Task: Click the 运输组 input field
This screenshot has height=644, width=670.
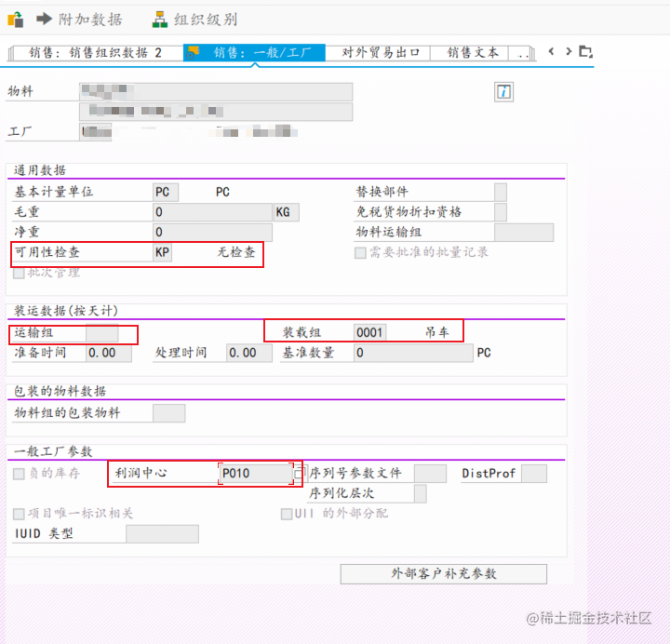Action: (102, 333)
